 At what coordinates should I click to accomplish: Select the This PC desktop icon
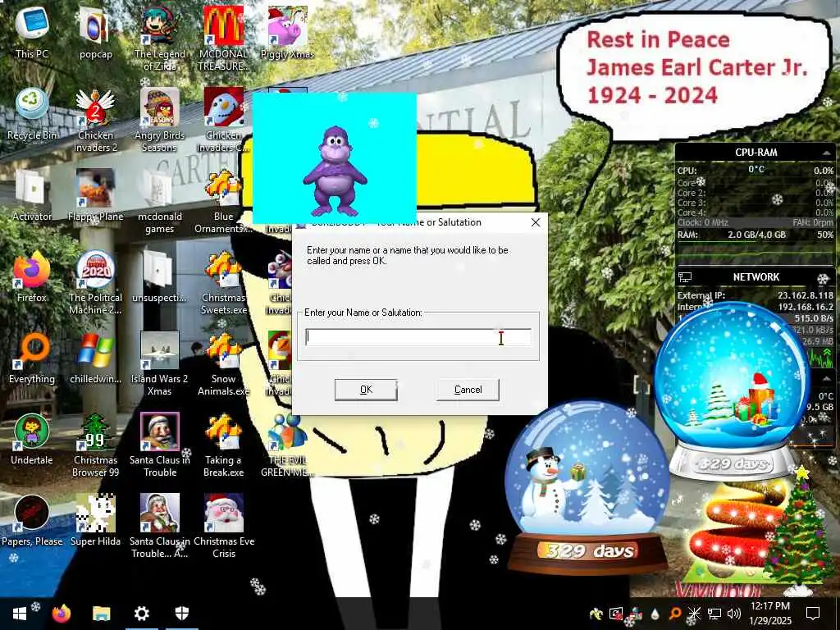(32, 32)
